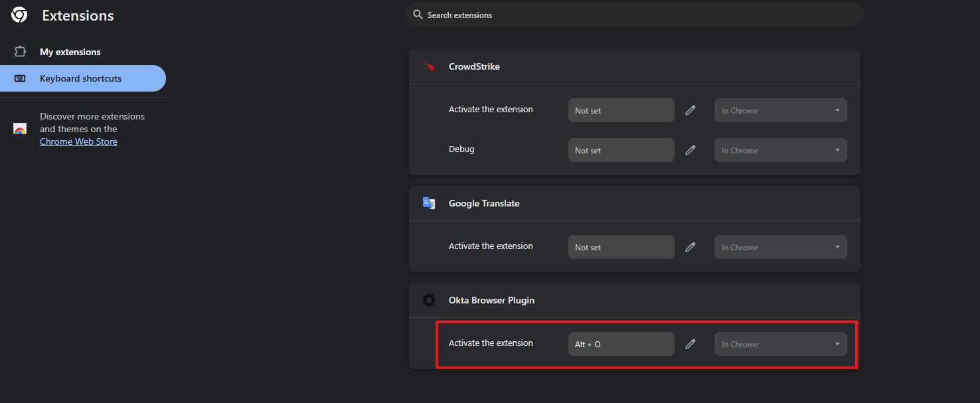Click the Discover more extensions text
980x403 pixels.
point(92,122)
